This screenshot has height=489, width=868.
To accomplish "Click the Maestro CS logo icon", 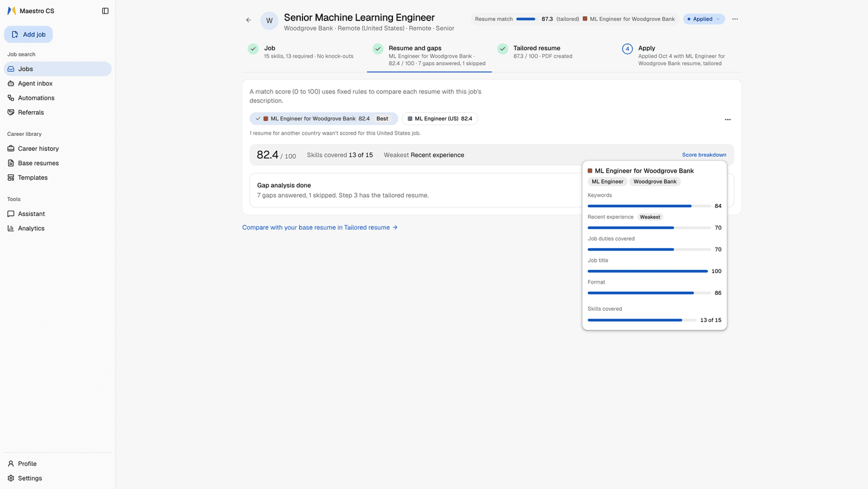I will [12, 11].
